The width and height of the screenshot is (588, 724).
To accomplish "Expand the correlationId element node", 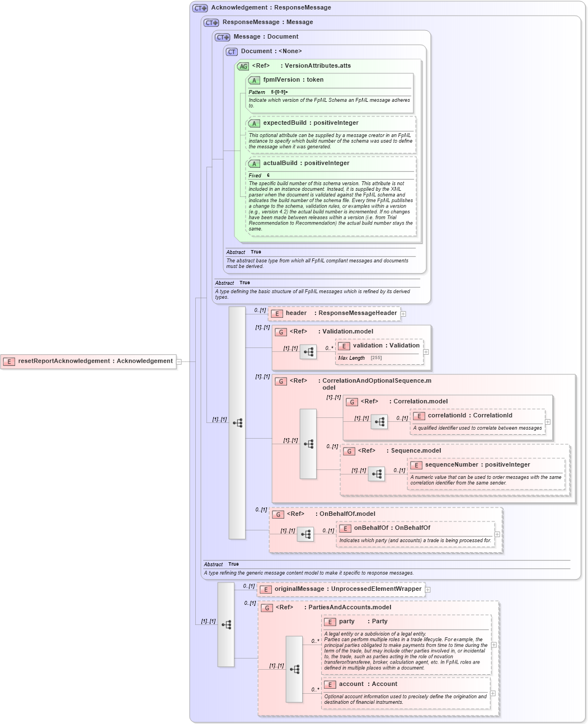I will click(x=547, y=422).
